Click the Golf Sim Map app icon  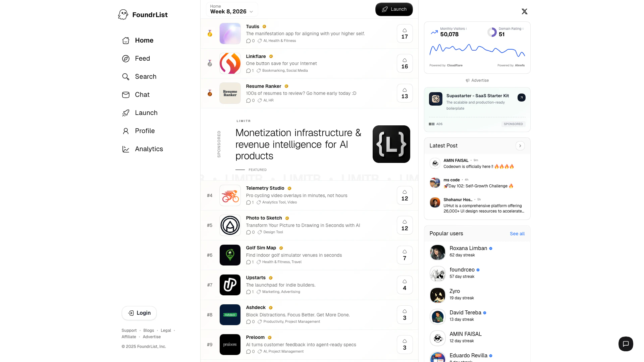[x=230, y=255]
